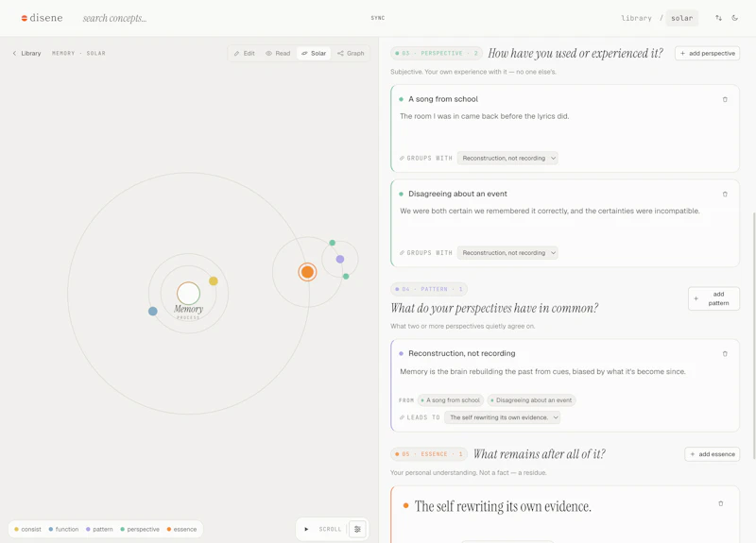Select the blue function node in orbit
The height and width of the screenshot is (543, 756).
point(153,312)
